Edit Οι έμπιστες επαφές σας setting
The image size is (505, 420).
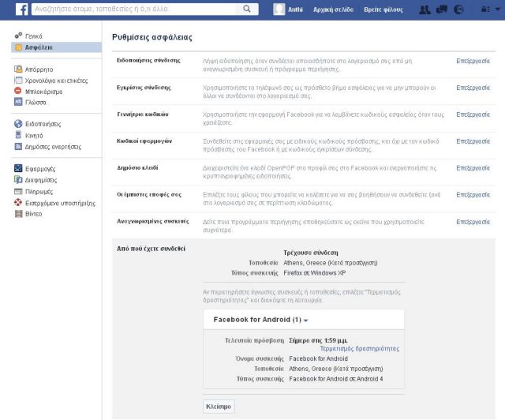(x=473, y=195)
